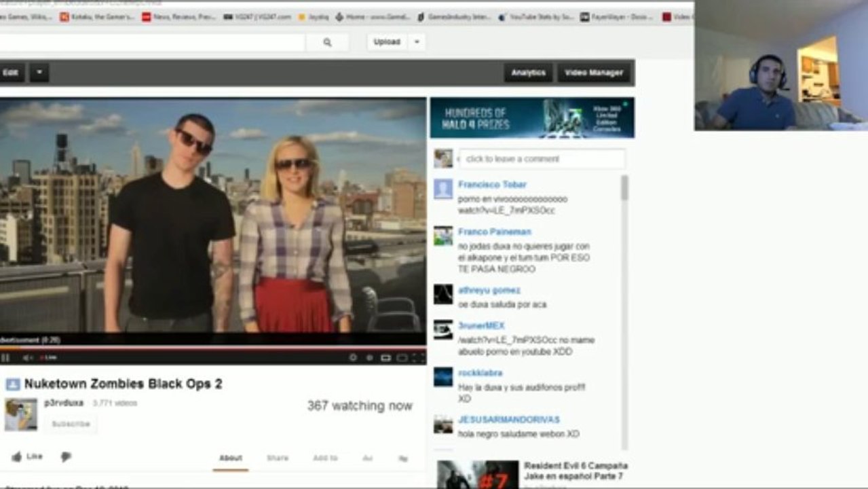
Task: Open Resident Evil 6 Campaña Jake title
Action: 575,471
